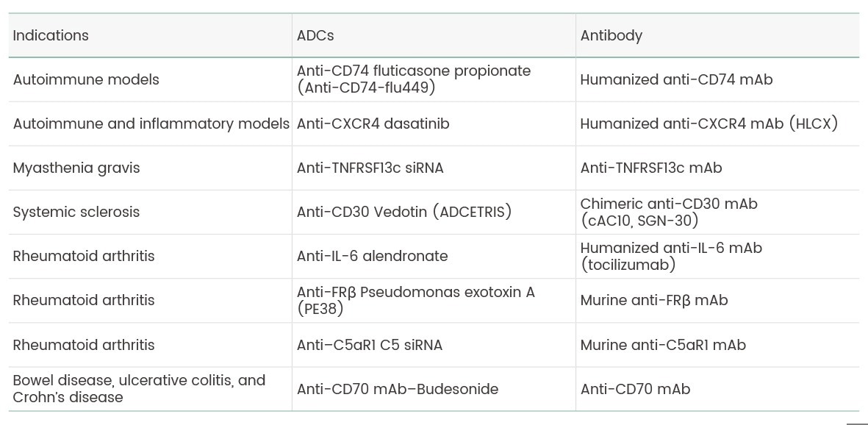Select the Anti-CXCR4 dasatinib cell
This screenshot has width=868, height=425.
pos(373,124)
